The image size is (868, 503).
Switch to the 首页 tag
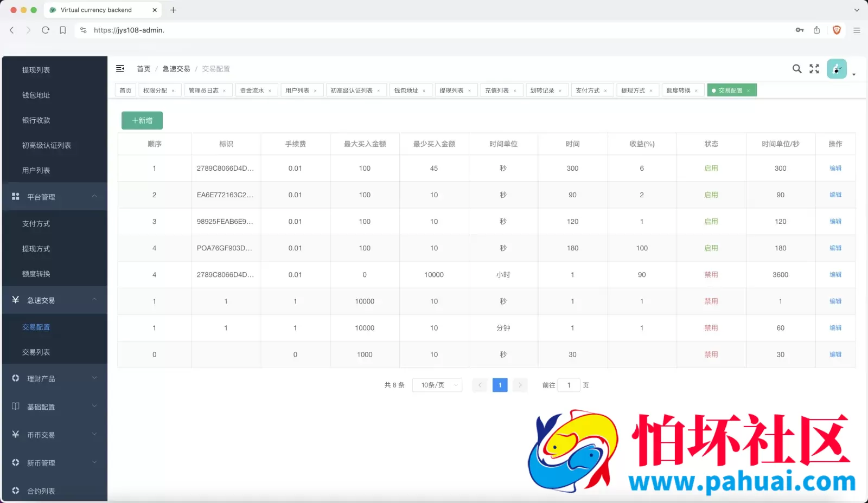click(125, 91)
